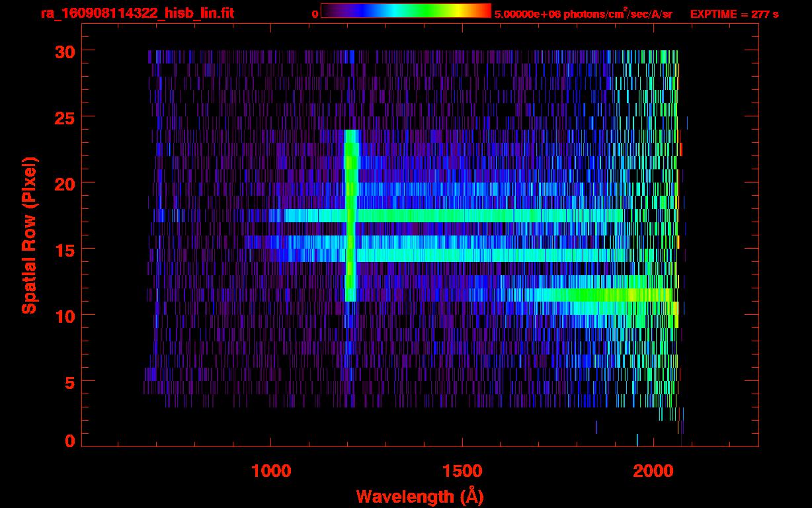Screen dimensions: 812x508
Task: Click the Spatial Row (Pixel) axis title
Action: [x=29, y=235]
